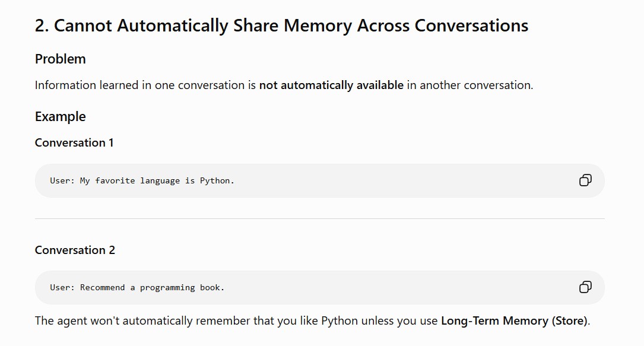The height and width of the screenshot is (346, 644).
Task: Copy the Conversation 1 code block
Action: tap(585, 180)
